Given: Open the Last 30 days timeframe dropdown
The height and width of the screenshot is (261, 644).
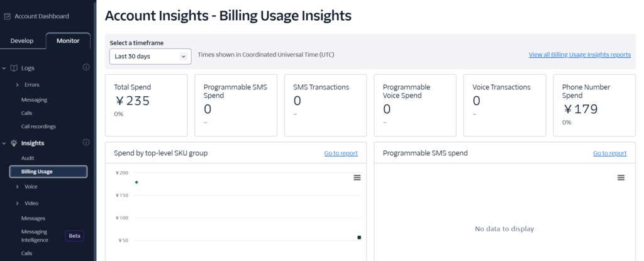Looking at the screenshot, I should 150,57.
